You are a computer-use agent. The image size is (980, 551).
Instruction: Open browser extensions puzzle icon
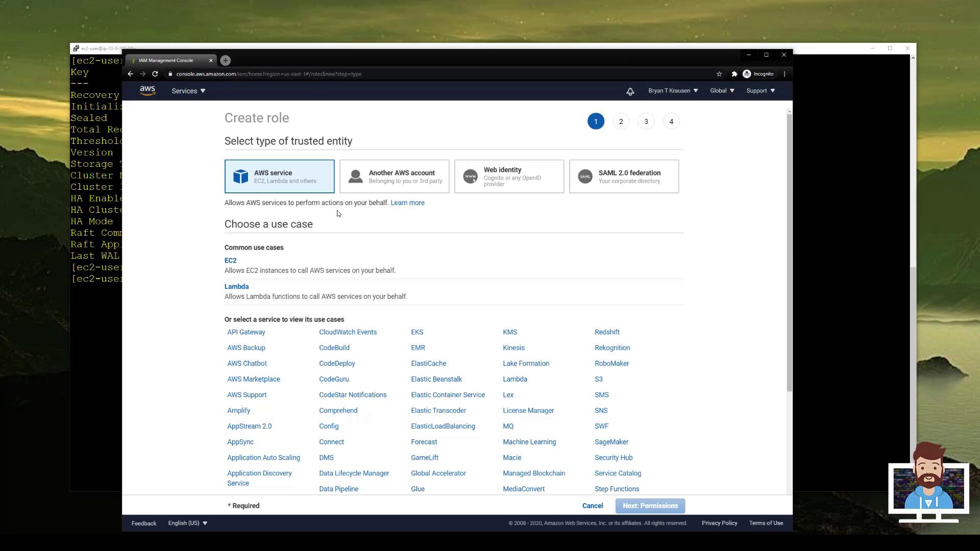tap(734, 74)
